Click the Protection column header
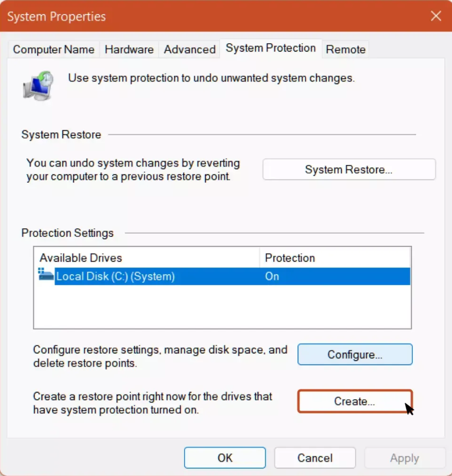 290,258
